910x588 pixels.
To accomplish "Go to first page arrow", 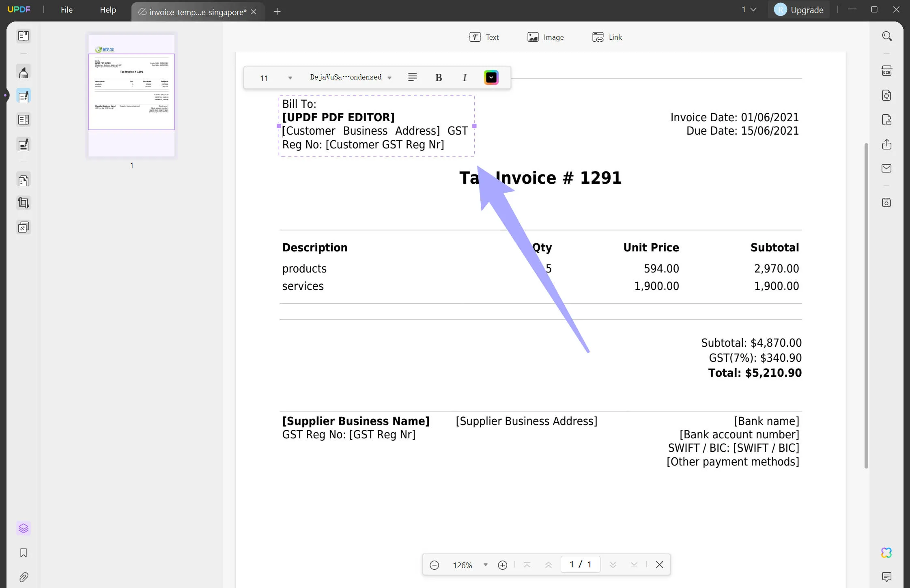I will coord(527,565).
